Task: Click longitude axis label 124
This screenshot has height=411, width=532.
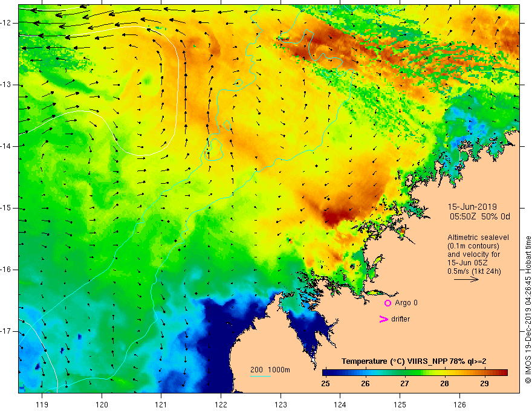Action: click(x=340, y=404)
